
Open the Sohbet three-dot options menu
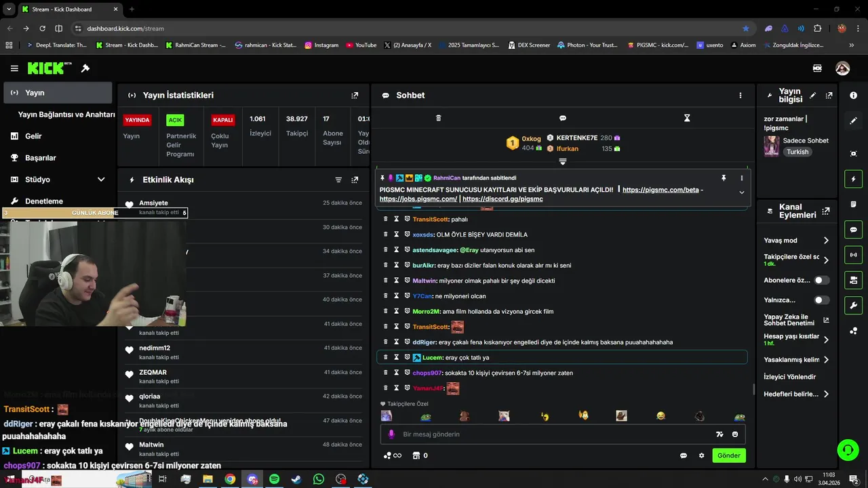(741, 96)
